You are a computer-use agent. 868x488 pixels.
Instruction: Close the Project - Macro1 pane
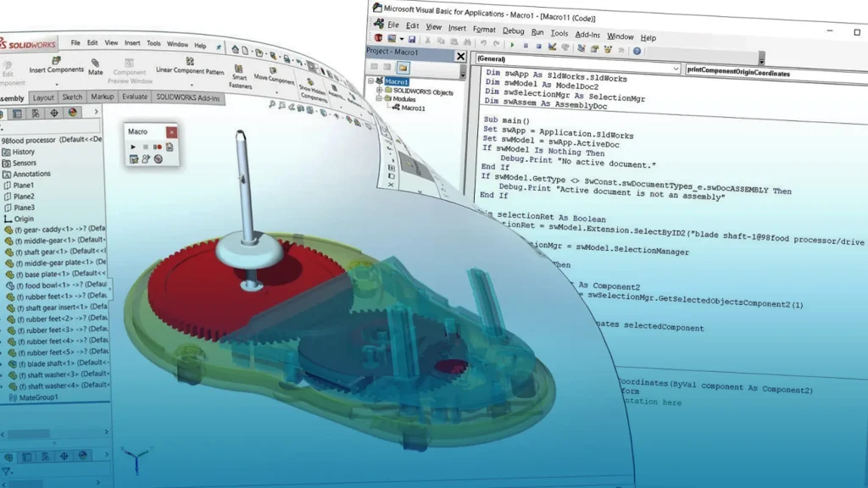click(460, 56)
